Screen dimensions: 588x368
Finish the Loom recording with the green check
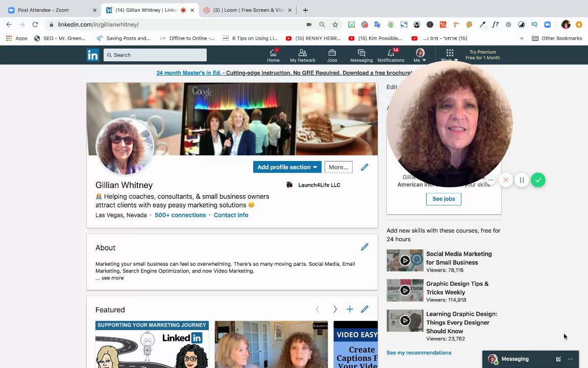tap(538, 180)
